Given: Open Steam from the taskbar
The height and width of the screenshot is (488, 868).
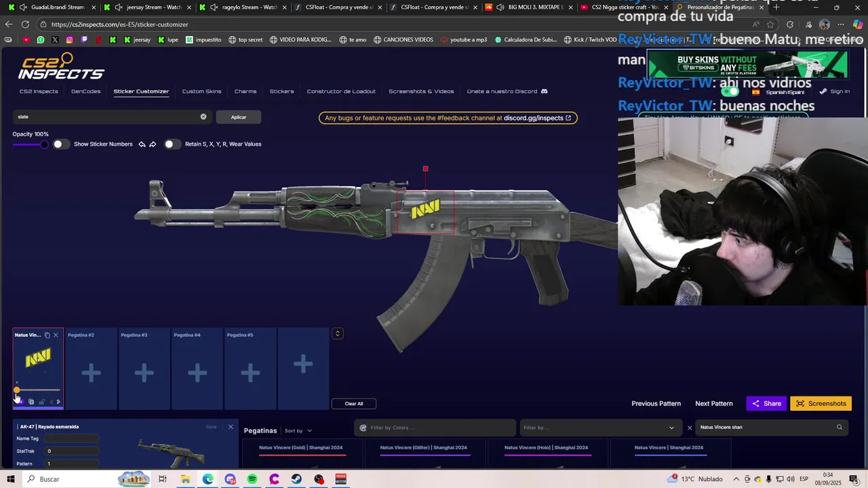Looking at the screenshot, I should coord(296,479).
